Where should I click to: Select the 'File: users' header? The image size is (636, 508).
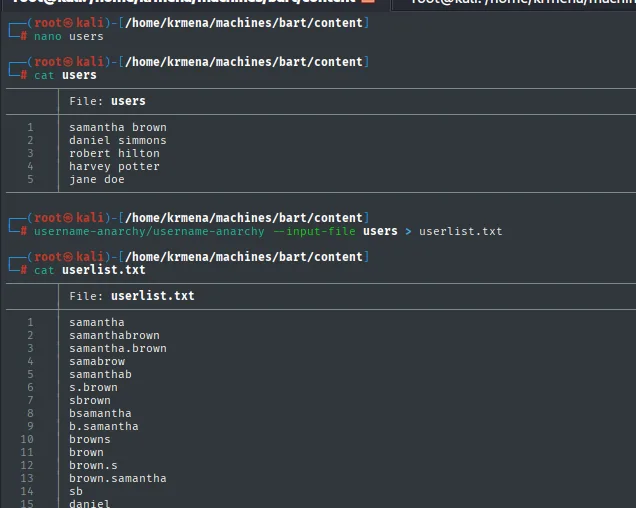click(107, 101)
